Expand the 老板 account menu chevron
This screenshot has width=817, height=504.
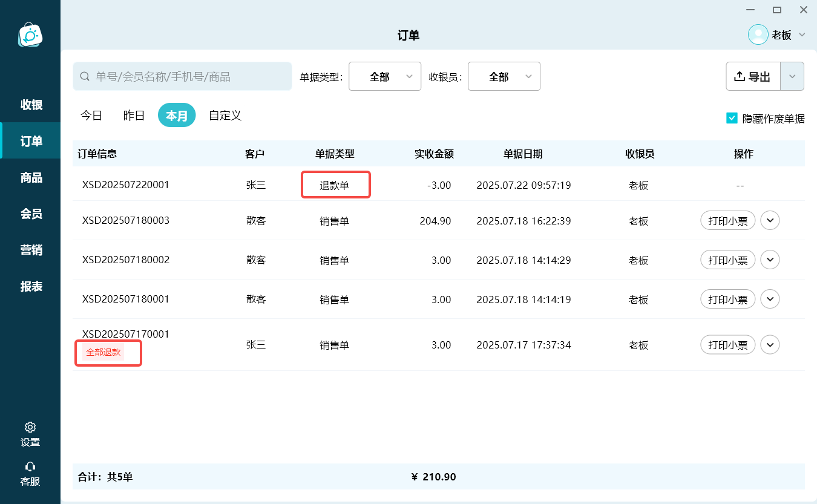[x=802, y=34]
